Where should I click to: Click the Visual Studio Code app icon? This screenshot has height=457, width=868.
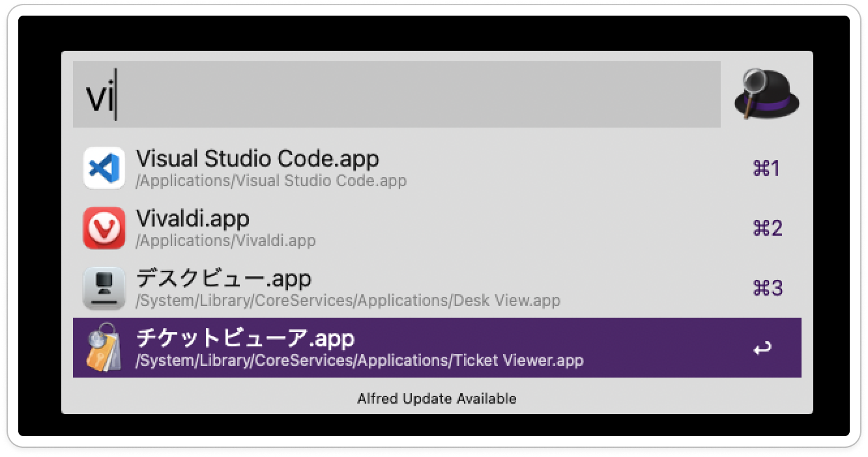(104, 168)
